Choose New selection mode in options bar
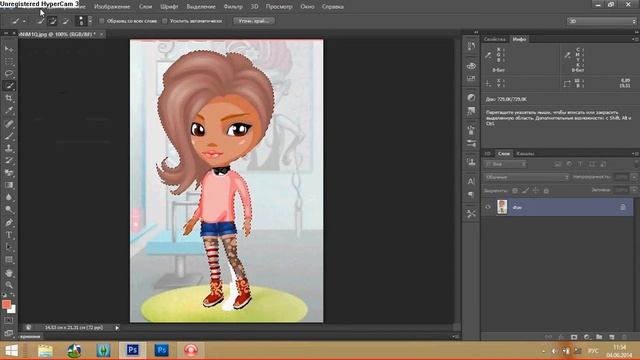The height and width of the screenshot is (360, 640). (x=40, y=21)
